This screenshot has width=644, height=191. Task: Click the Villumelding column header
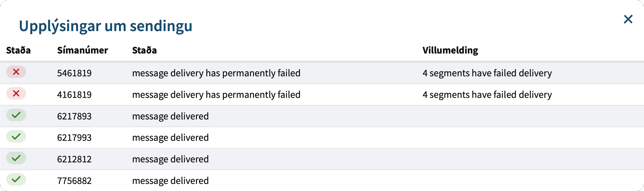click(x=450, y=50)
